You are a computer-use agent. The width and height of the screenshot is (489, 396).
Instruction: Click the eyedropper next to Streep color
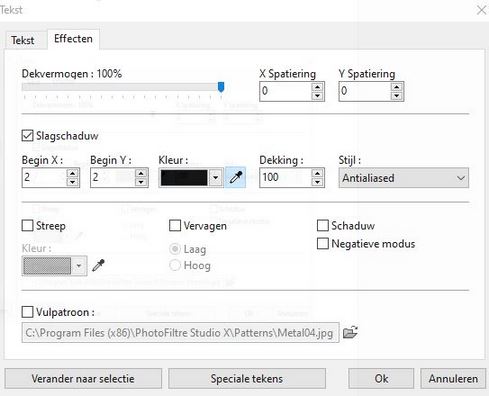pyautogui.click(x=98, y=265)
